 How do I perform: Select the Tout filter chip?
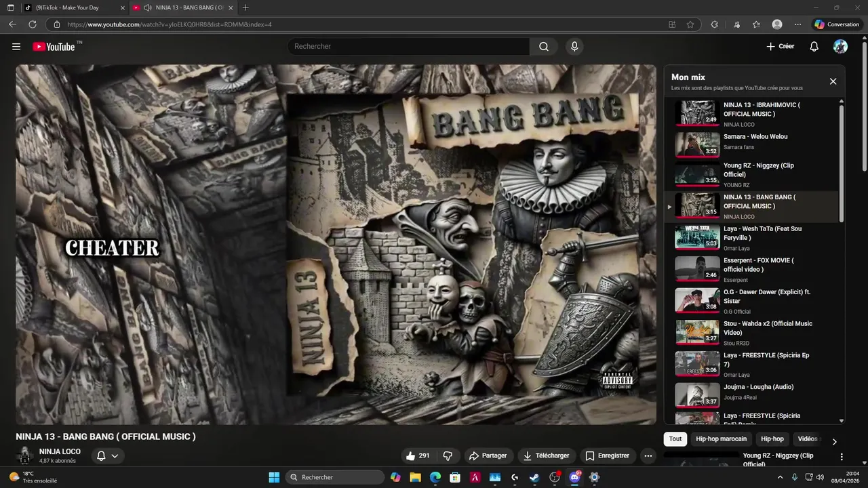pyautogui.click(x=675, y=439)
